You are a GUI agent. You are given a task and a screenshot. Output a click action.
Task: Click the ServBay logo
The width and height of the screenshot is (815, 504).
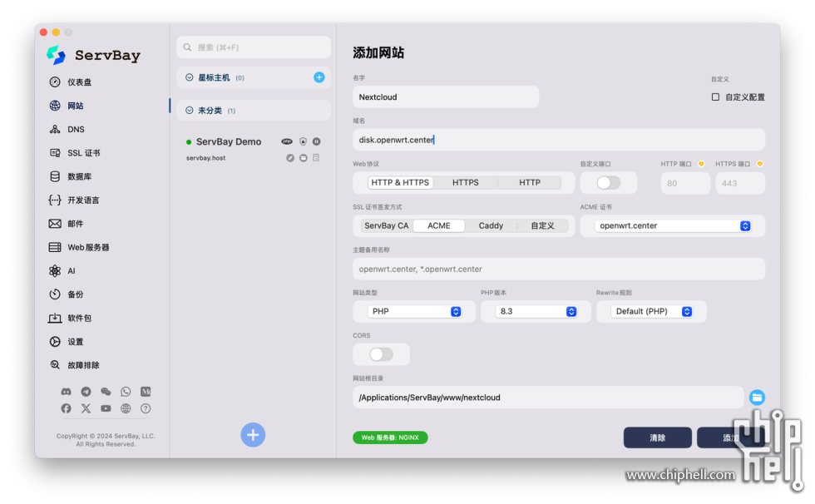[x=57, y=55]
